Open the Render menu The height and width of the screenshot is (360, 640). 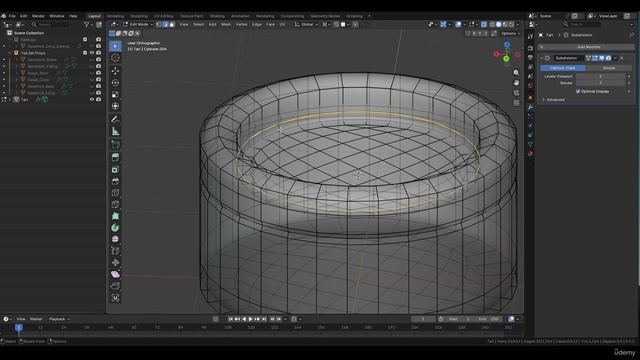tap(38, 16)
